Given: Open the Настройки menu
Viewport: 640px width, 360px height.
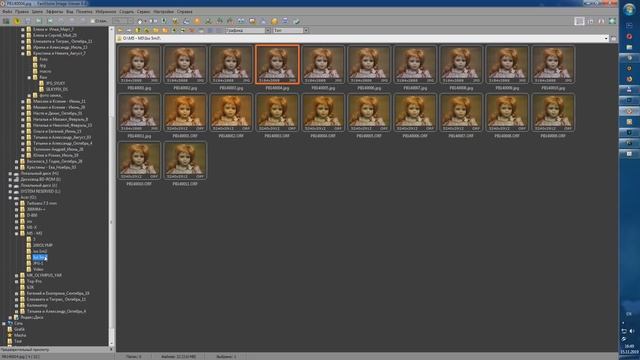Looking at the screenshot, I should 163,12.
